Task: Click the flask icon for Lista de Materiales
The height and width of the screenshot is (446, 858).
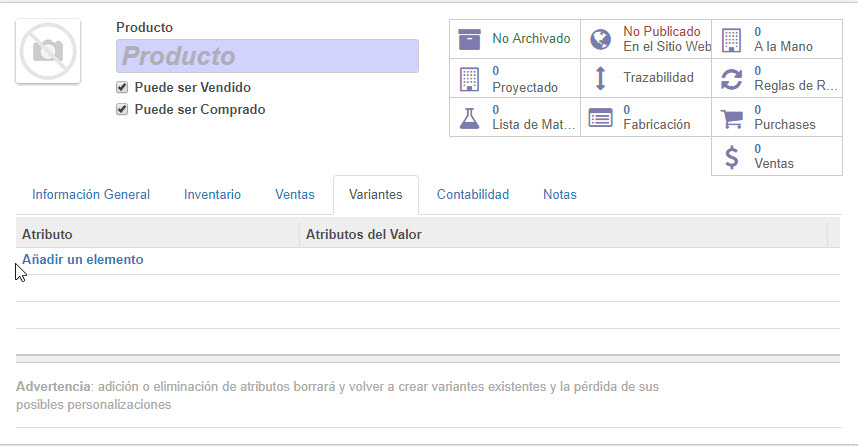Action: (469, 117)
